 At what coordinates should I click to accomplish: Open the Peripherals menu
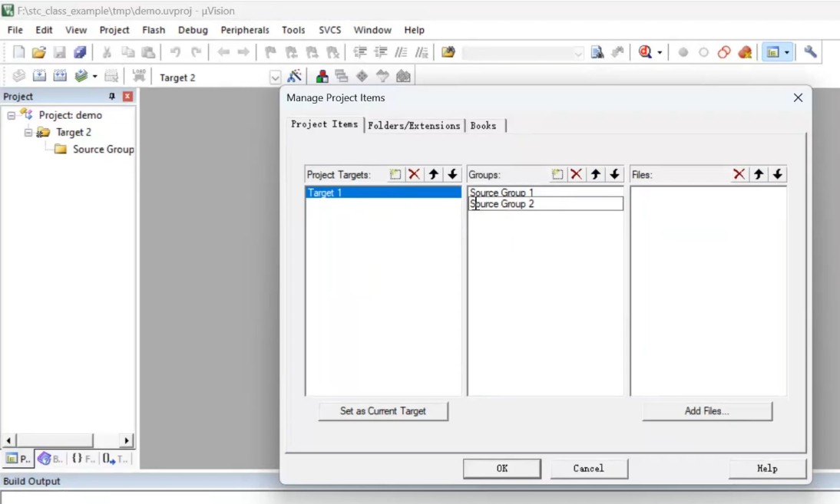coord(244,30)
